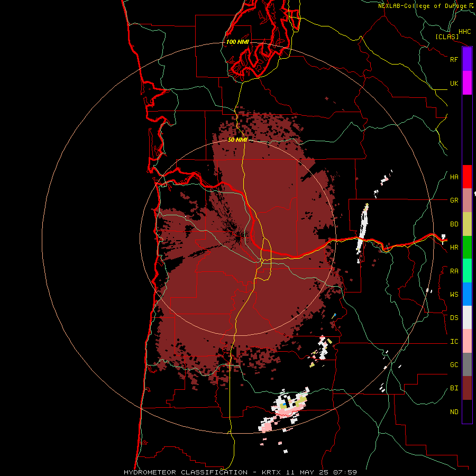
Task: Click the UK legend label
Action: point(454,83)
